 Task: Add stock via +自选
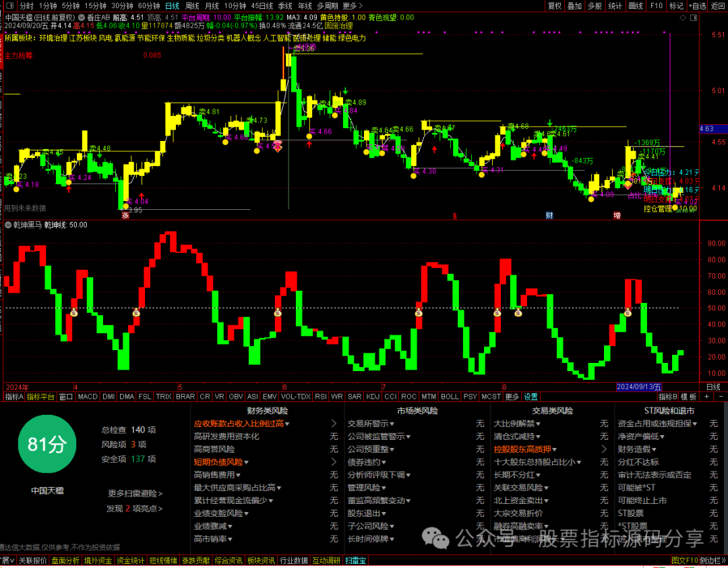click(697, 6)
